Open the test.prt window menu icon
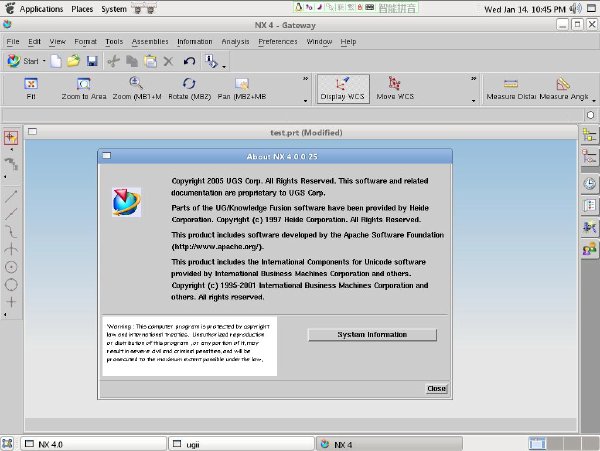Image resolution: width=600 pixels, height=451 pixels. pos(33,132)
